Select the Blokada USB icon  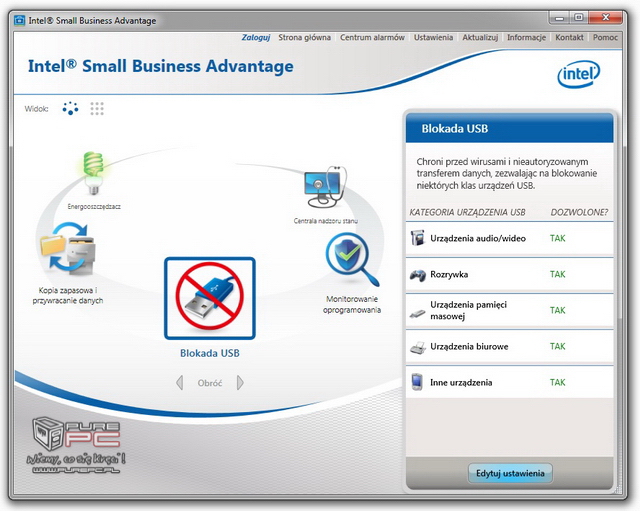pyautogui.click(x=210, y=300)
